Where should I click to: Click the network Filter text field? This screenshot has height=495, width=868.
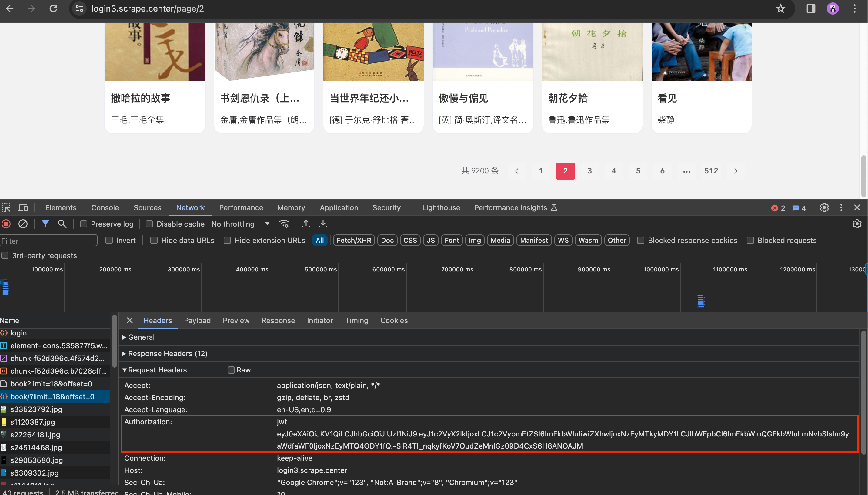point(48,240)
